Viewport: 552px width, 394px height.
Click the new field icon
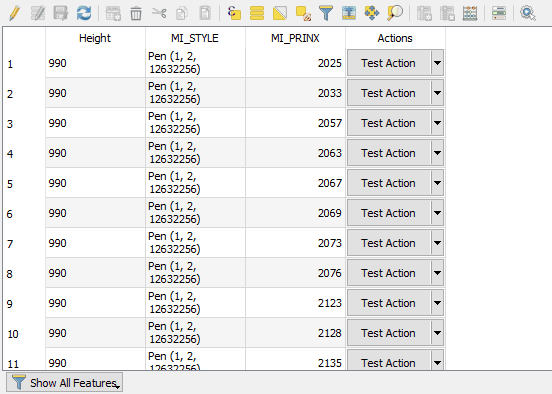[424, 13]
